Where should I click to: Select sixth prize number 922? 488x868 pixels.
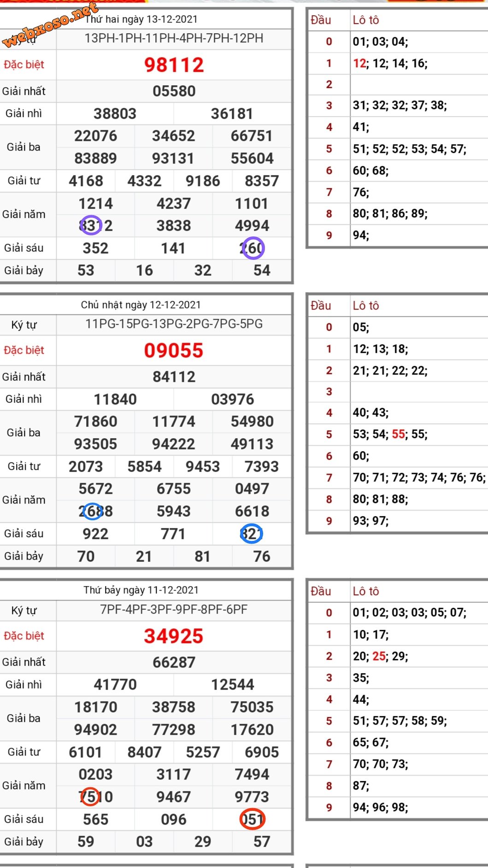pyautogui.click(x=96, y=534)
